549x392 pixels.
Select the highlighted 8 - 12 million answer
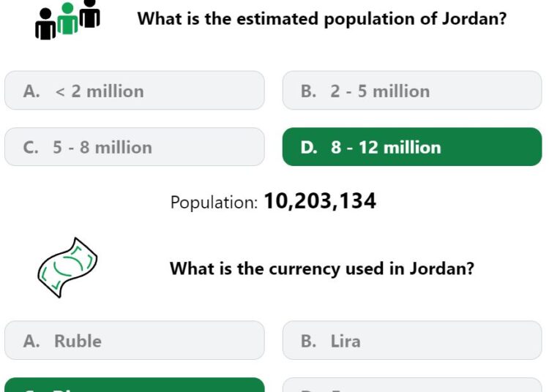click(412, 147)
